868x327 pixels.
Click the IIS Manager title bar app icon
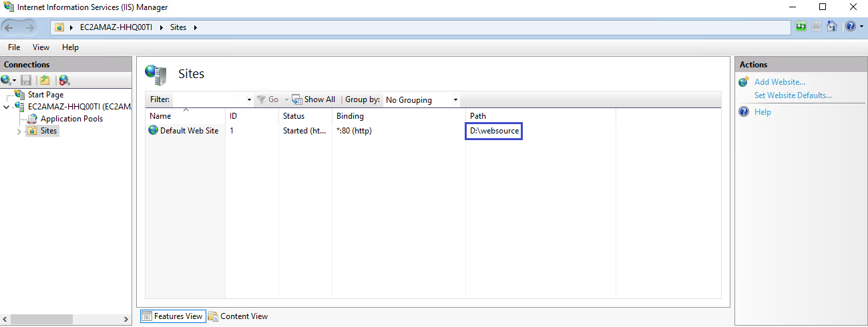point(9,7)
